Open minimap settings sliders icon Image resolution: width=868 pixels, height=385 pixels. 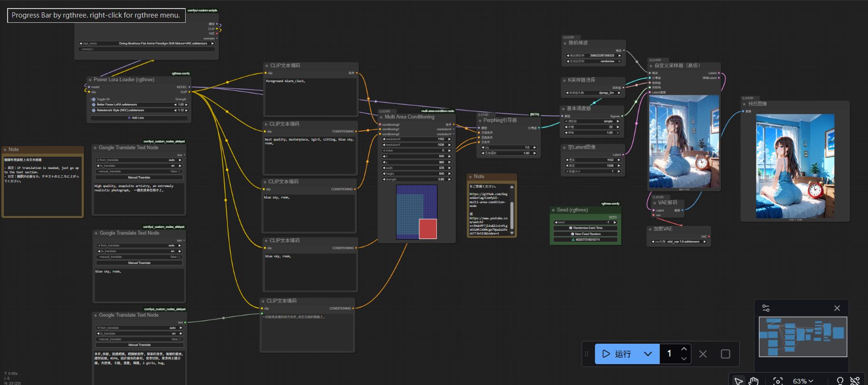click(x=766, y=308)
